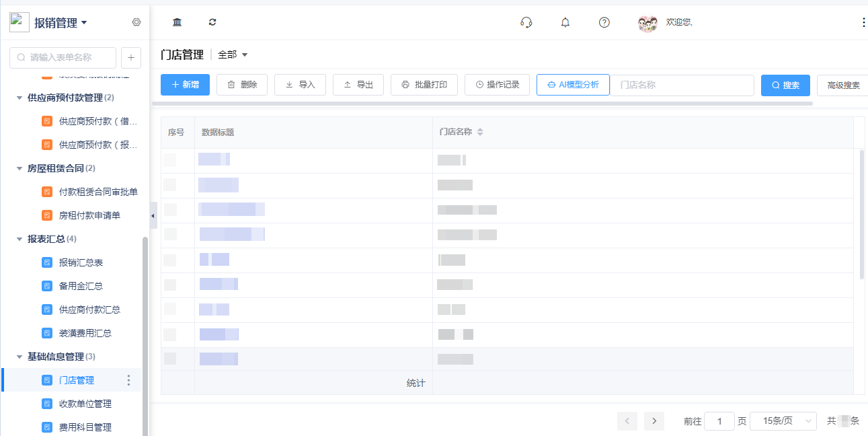Sort by the 门店名称 column arrows
868x436 pixels.
click(x=480, y=132)
